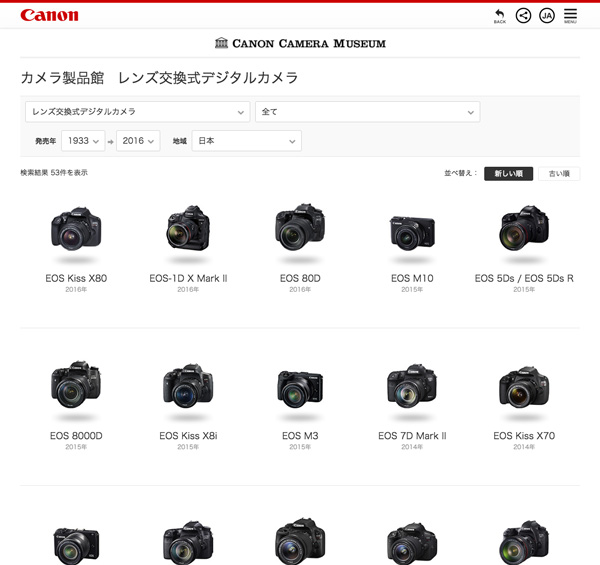Image resolution: width=600 pixels, height=565 pixels.
Task: Sort results by newest first (新しい順)
Action: pyautogui.click(x=509, y=173)
